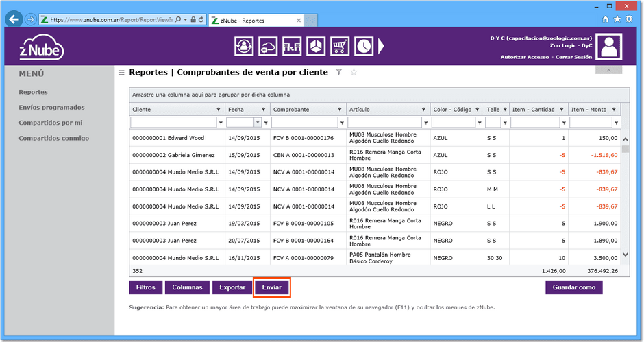Open the Cliente column filter menu

pos(218,110)
